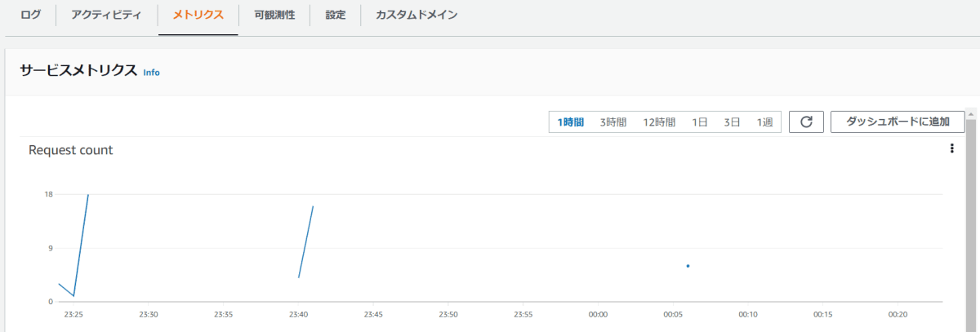This screenshot has width=980, height=332.
Task: Open the 可観測性 tab
Action: [x=274, y=15]
